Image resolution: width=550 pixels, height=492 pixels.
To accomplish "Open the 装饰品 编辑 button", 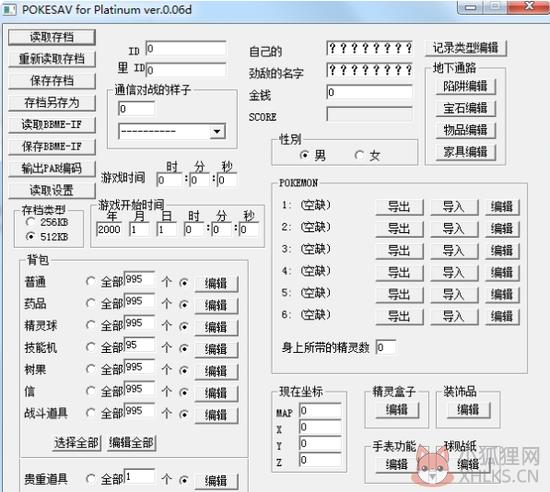I will [468, 410].
